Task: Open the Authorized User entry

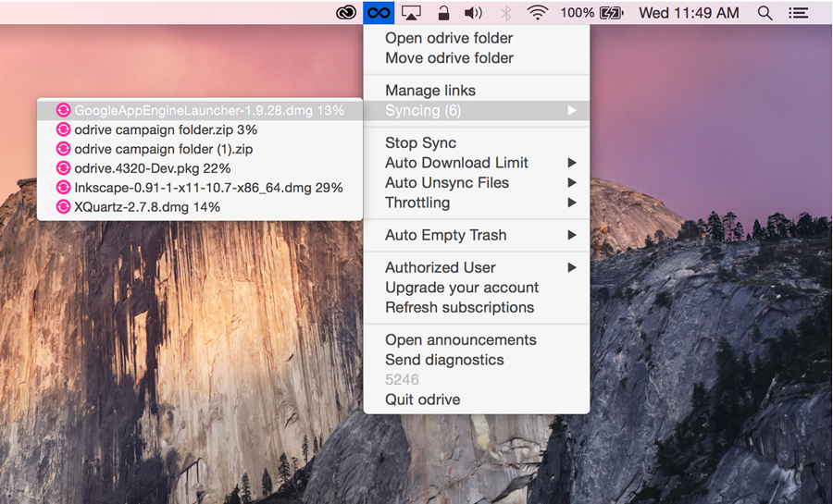Action: click(x=477, y=267)
